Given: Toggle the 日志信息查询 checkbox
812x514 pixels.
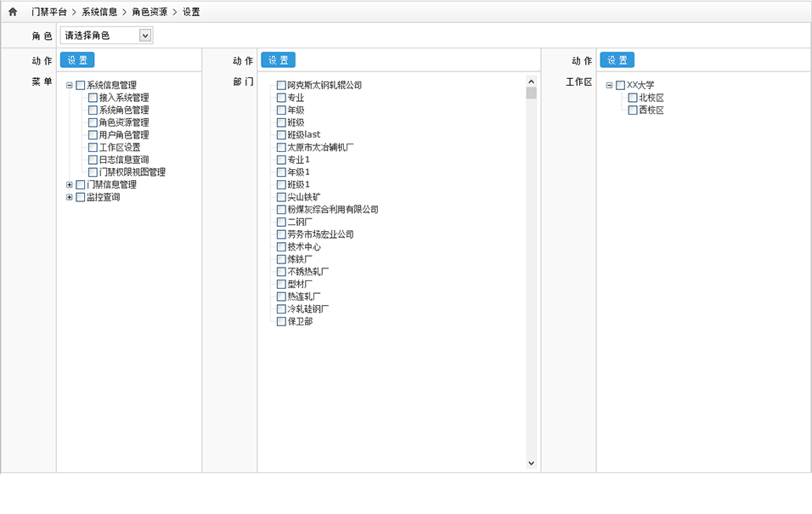Looking at the screenshot, I should click(x=93, y=160).
